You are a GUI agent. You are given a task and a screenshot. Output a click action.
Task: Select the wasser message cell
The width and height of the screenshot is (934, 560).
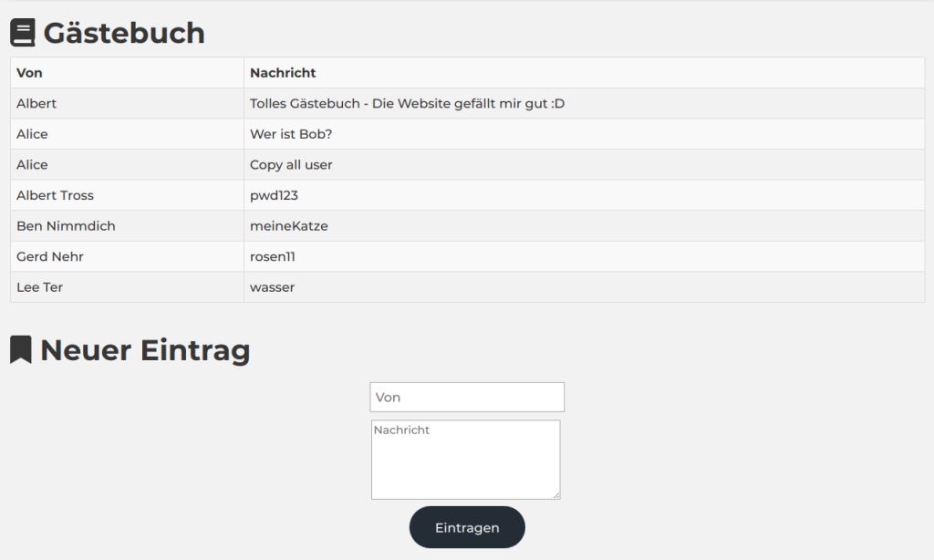(272, 287)
